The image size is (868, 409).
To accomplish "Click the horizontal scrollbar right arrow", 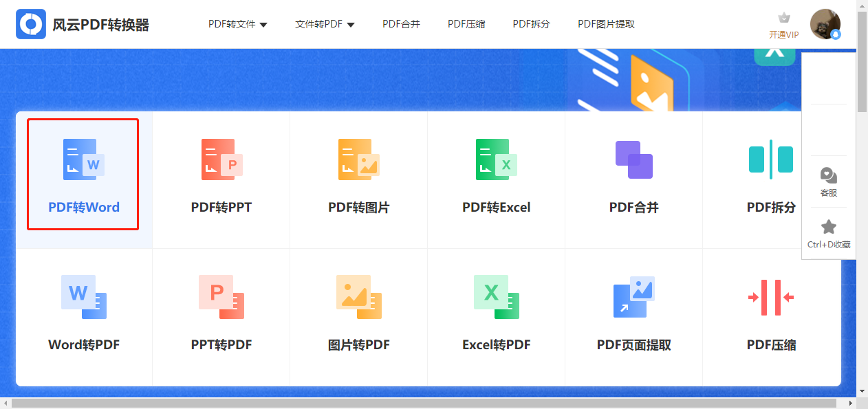I will [x=851, y=404].
